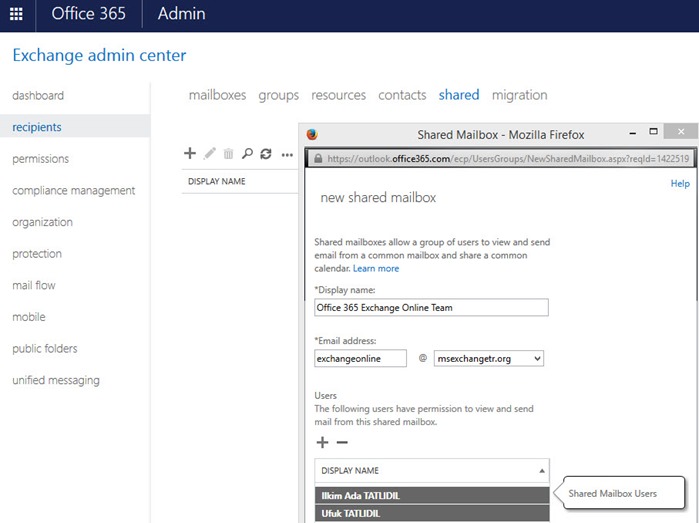Switch to the mailboxes tab
This screenshot has width=699, height=523.
click(217, 95)
